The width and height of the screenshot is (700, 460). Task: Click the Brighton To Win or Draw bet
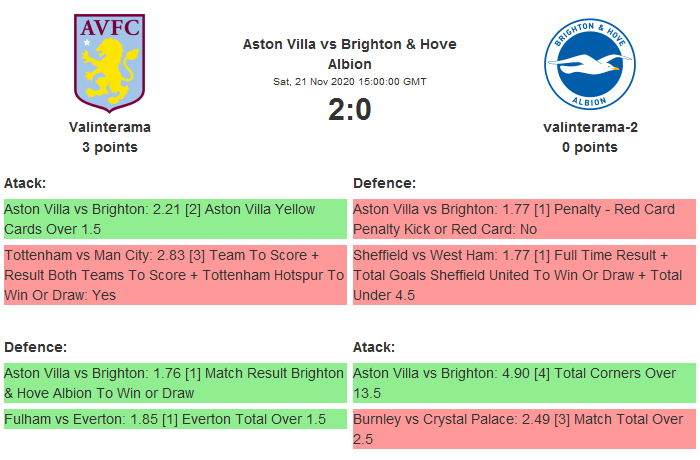175,384
